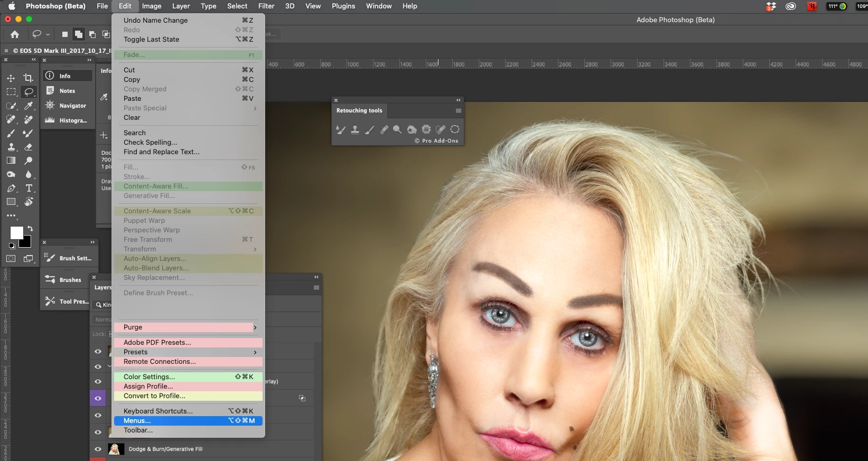Select the Sponge tool in toolbox

(x=11, y=174)
